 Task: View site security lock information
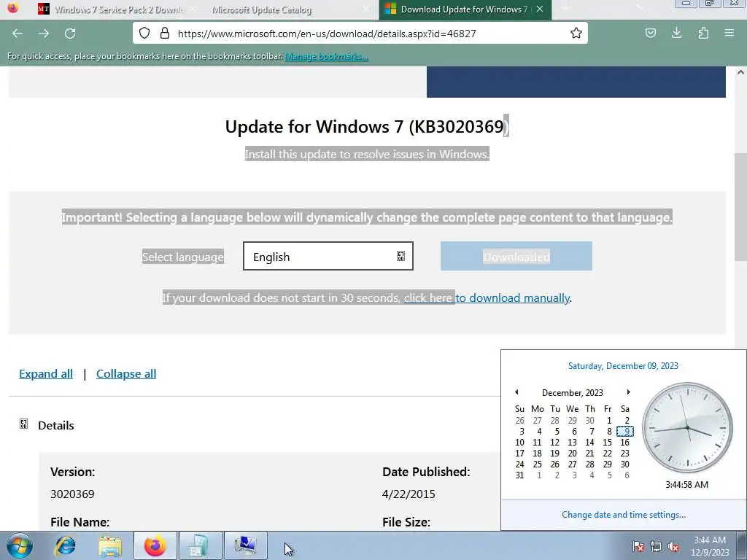coord(165,33)
